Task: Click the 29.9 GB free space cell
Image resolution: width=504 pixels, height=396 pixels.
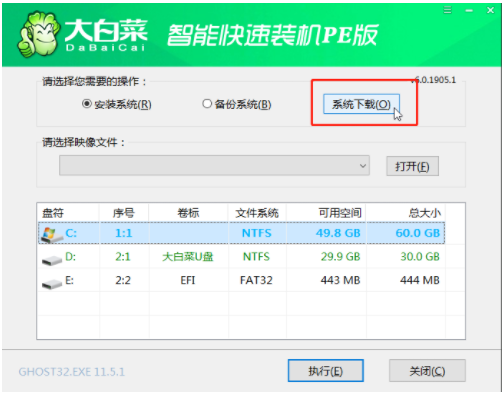Action: pos(340,257)
